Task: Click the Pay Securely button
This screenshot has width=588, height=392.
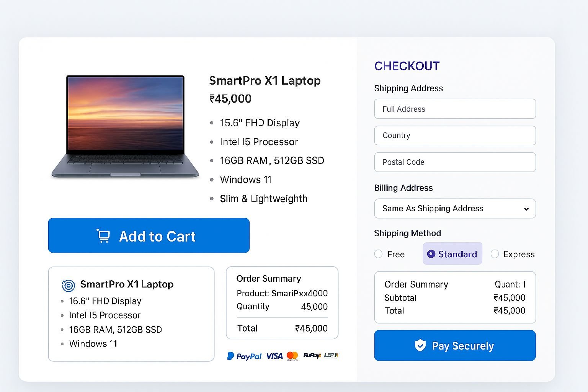Action: click(455, 345)
